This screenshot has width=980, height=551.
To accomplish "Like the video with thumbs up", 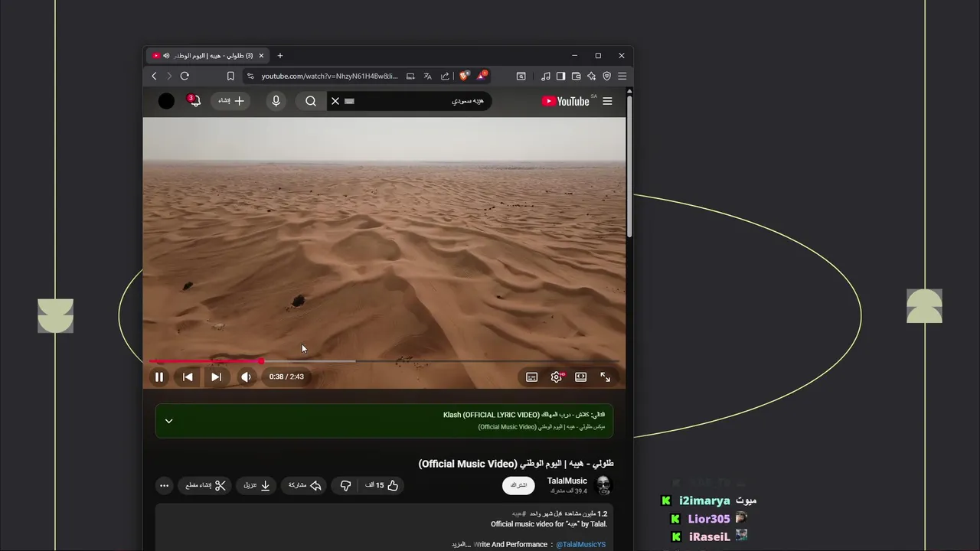I will (381, 485).
